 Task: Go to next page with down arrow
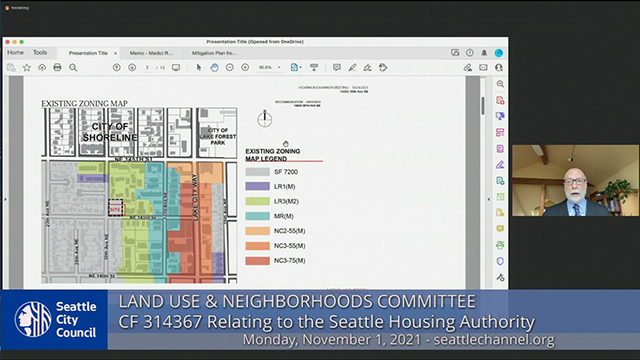[x=132, y=68]
